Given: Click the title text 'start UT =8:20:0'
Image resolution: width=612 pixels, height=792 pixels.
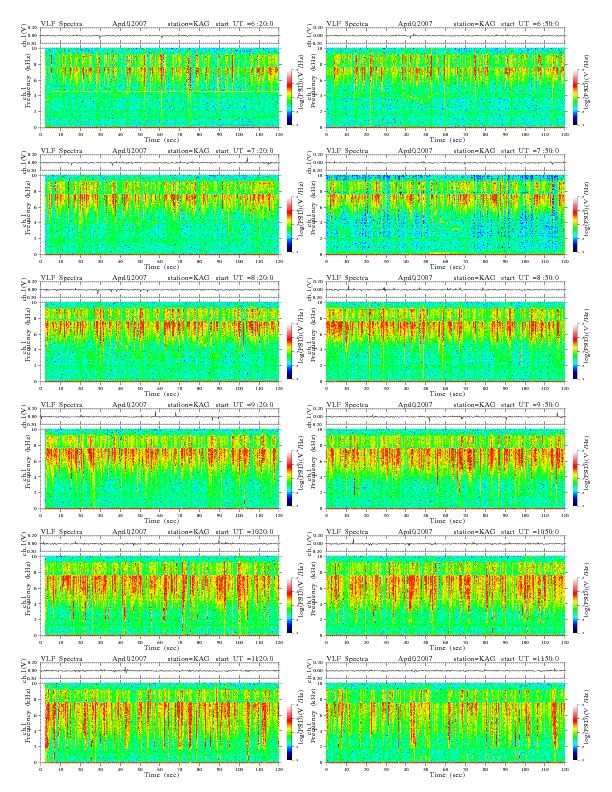Looking at the screenshot, I should (244, 278).
